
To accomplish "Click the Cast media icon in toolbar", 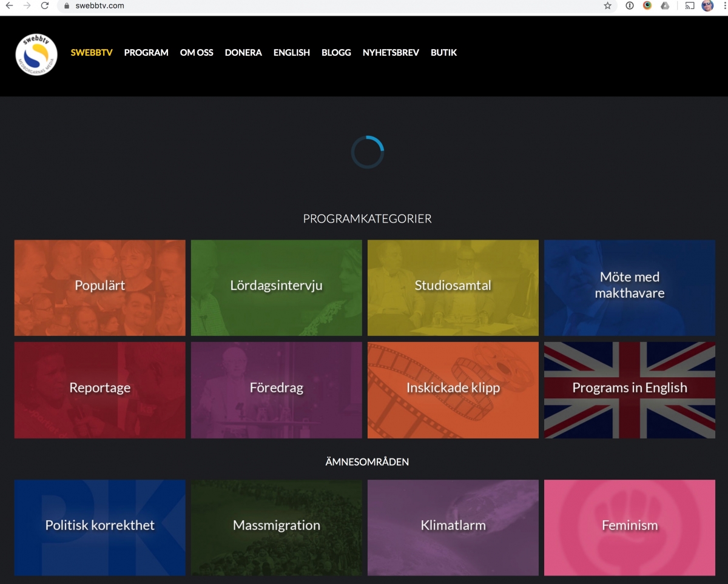I will coord(690,5).
